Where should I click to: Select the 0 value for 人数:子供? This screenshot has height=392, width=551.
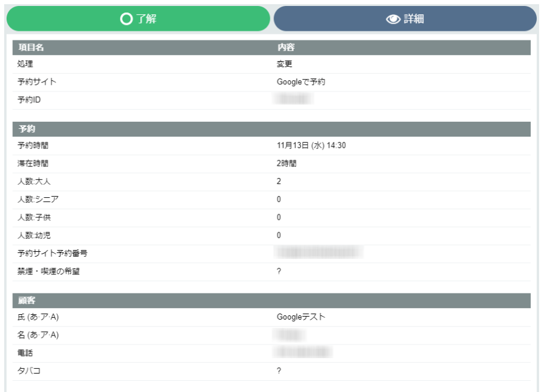pyautogui.click(x=279, y=217)
